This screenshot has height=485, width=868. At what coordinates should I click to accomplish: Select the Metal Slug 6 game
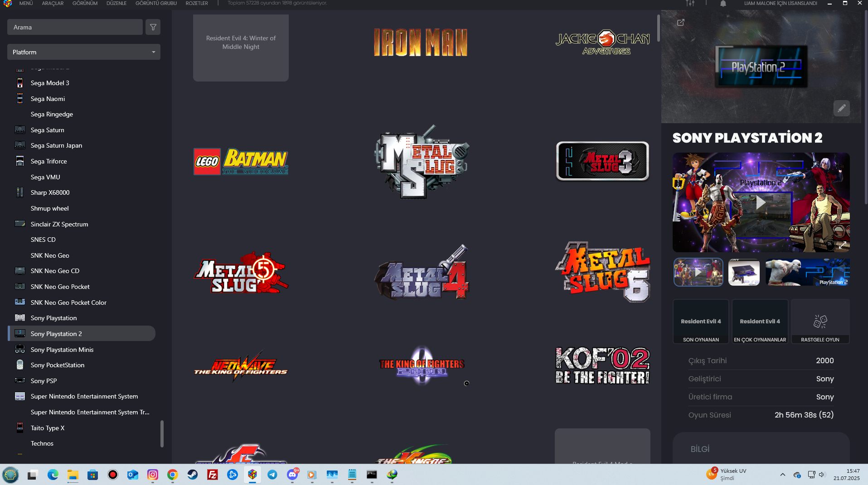click(602, 272)
